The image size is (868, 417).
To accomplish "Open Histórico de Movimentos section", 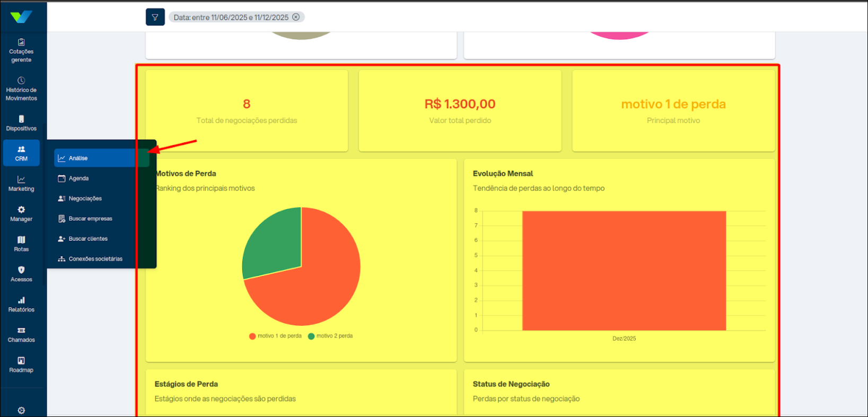I will click(x=21, y=89).
